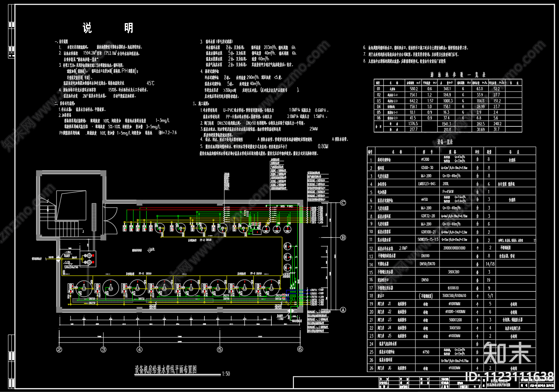Click the "说 明" heading at top
Screen dimensions: 559x392
click(x=107, y=28)
